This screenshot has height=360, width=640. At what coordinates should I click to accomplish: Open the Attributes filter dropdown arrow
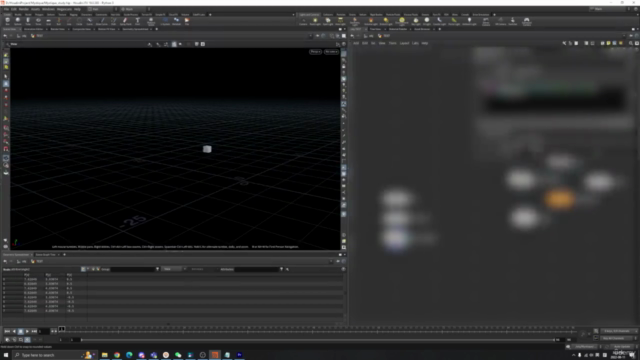click(x=281, y=269)
